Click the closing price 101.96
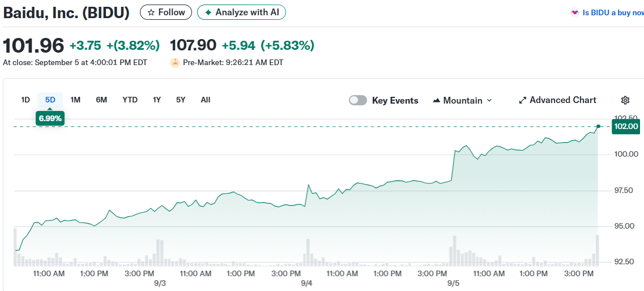Image resolution: width=644 pixels, height=291 pixels. click(33, 45)
